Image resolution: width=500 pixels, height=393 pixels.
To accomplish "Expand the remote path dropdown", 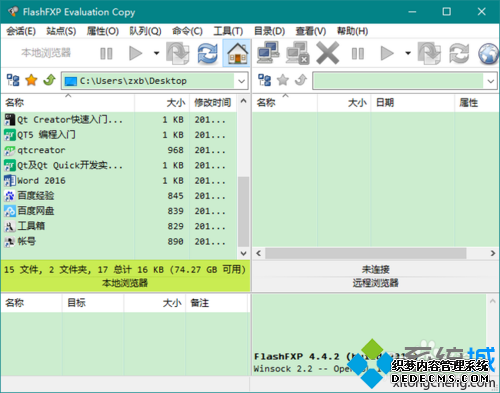I will pos(491,81).
